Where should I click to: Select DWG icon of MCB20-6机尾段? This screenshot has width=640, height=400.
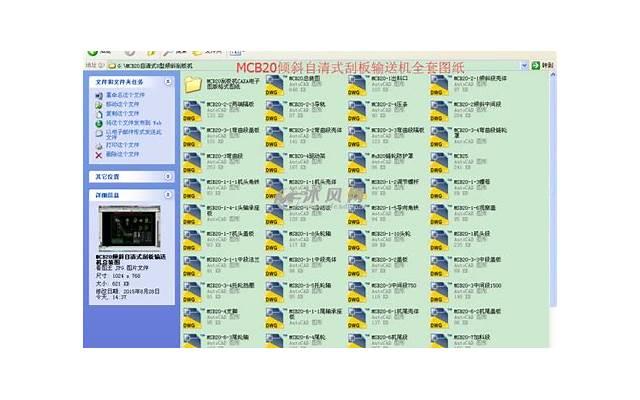point(357,341)
